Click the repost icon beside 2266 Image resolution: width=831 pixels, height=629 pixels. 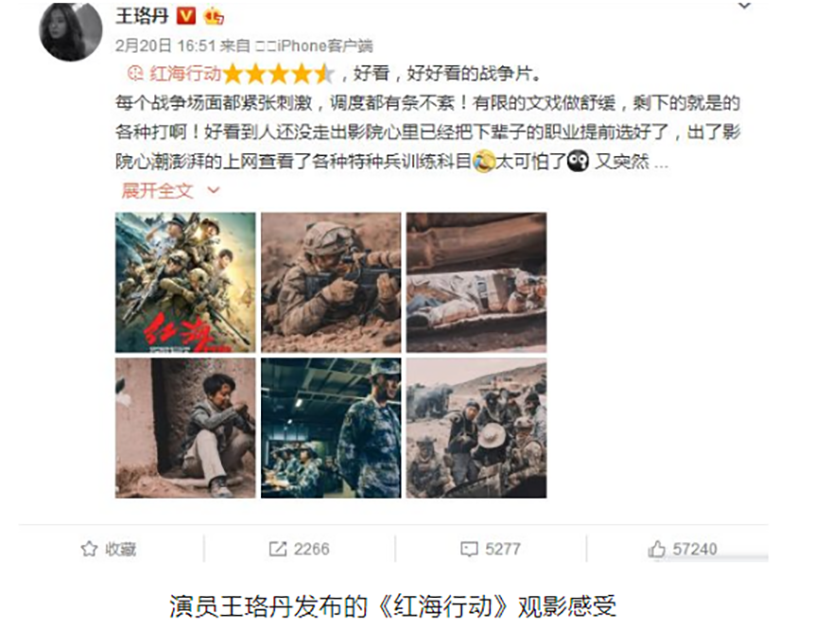pos(278,549)
